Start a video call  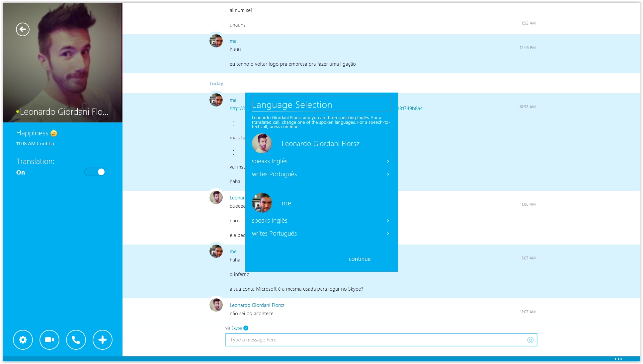[49, 339]
